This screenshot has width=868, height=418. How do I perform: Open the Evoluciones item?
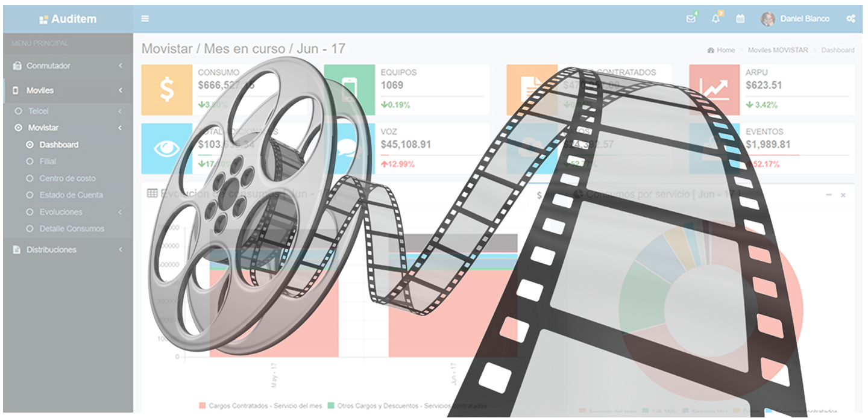(61, 212)
